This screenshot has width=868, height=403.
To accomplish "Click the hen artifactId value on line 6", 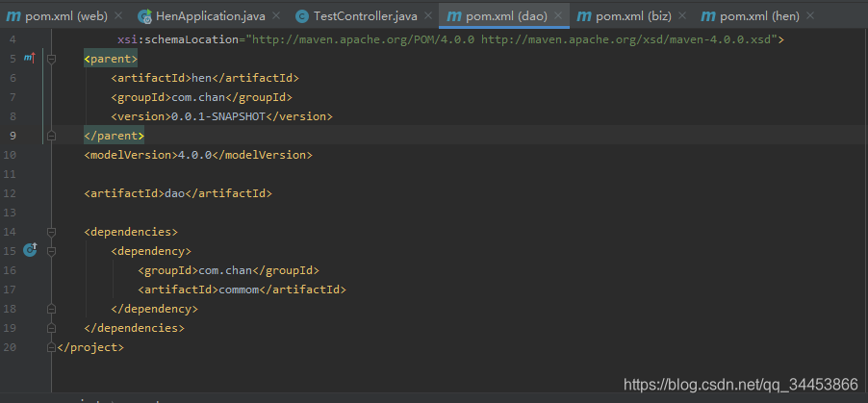I will point(201,78).
